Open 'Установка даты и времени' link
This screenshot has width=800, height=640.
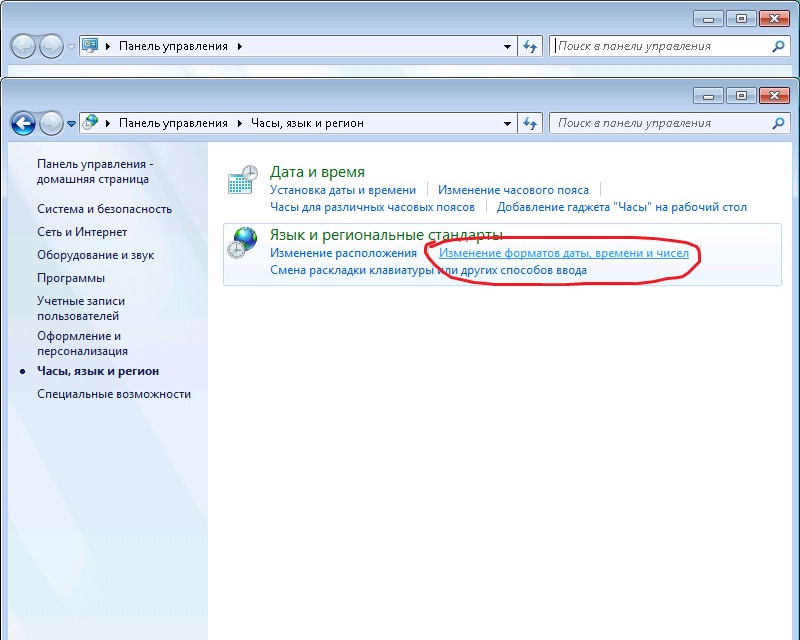tap(343, 190)
